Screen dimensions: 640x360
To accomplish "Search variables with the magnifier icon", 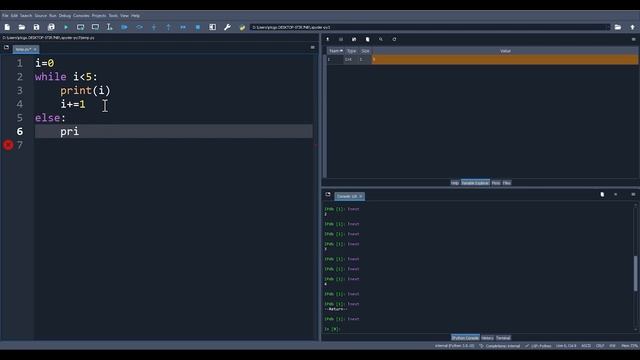I will tap(381, 39).
